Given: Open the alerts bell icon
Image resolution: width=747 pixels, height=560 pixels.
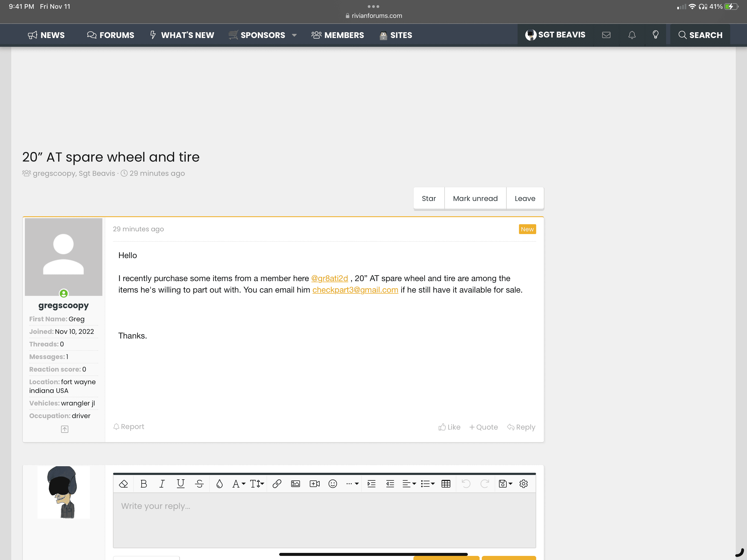Looking at the screenshot, I should 632,35.
